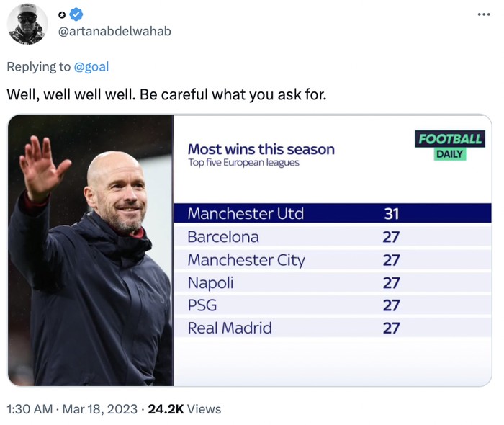
Task: Click the 1:30 AM timestamp
Action: click(x=30, y=409)
